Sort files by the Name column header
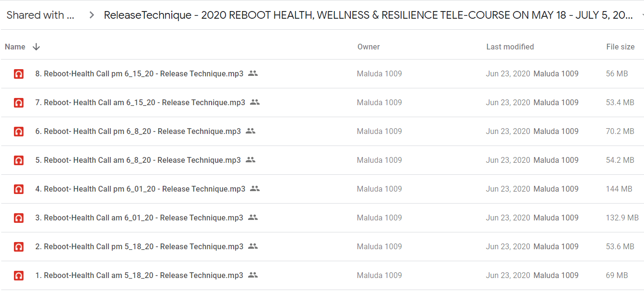 15,47
